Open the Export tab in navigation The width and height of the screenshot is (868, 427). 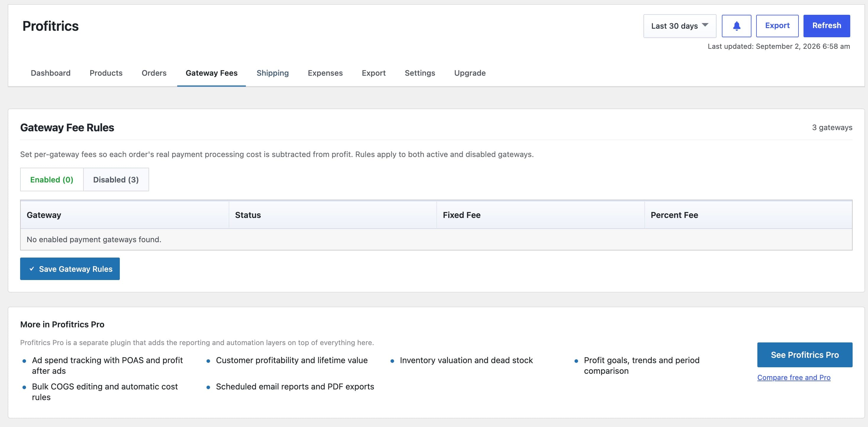click(374, 73)
